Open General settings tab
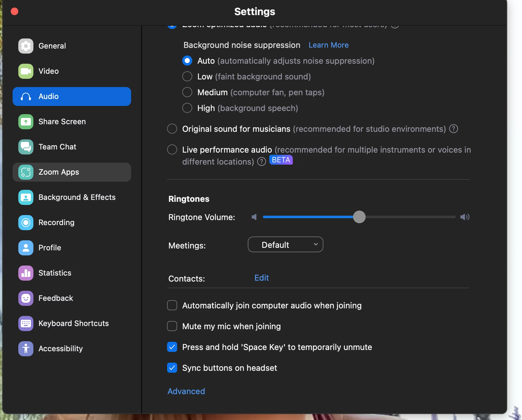This screenshot has height=420, width=522. (x=72, y=46)
